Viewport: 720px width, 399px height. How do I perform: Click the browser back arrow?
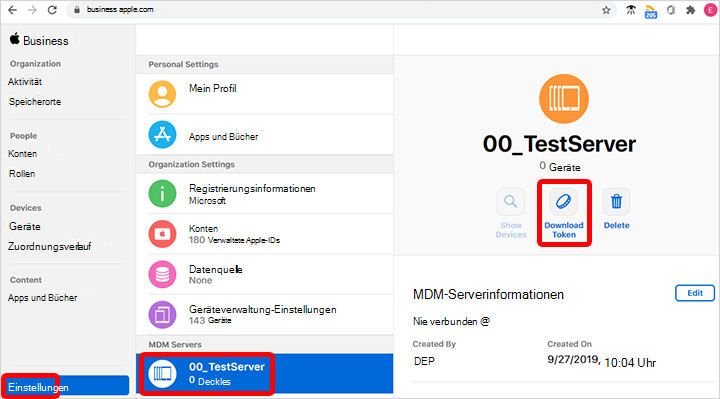(x=12, y=10)
